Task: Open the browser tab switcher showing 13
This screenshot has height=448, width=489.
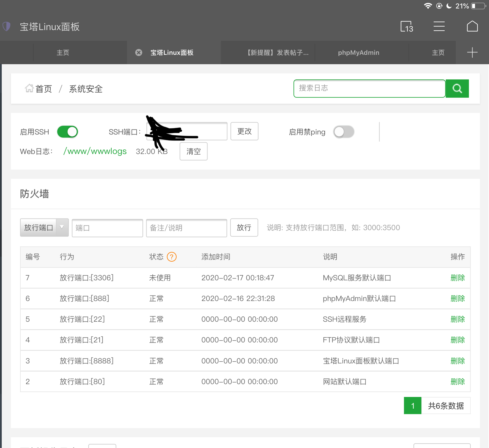Action: [x=407, y=27]
